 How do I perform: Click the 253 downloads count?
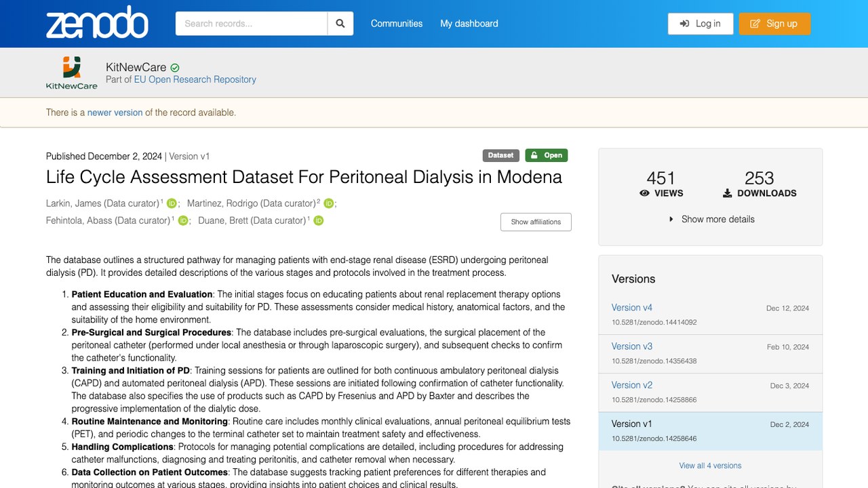pos(759,178)
